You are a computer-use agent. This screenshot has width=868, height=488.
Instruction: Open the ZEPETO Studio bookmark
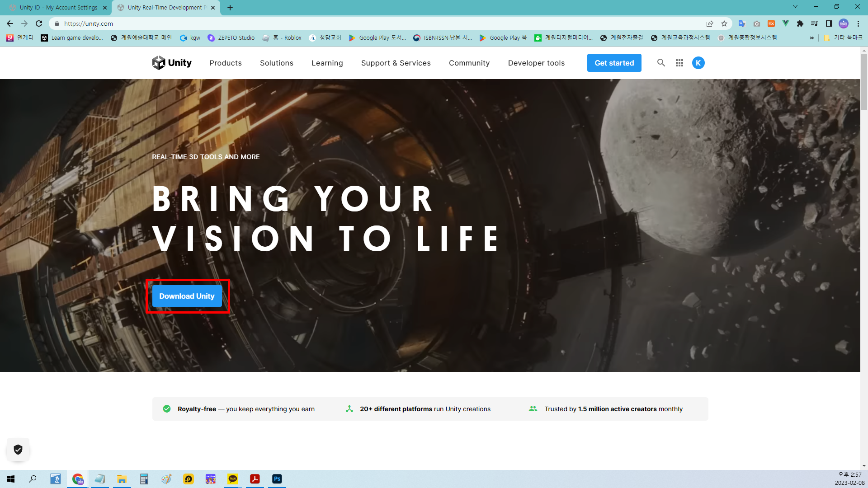click(x=231, y=38)
